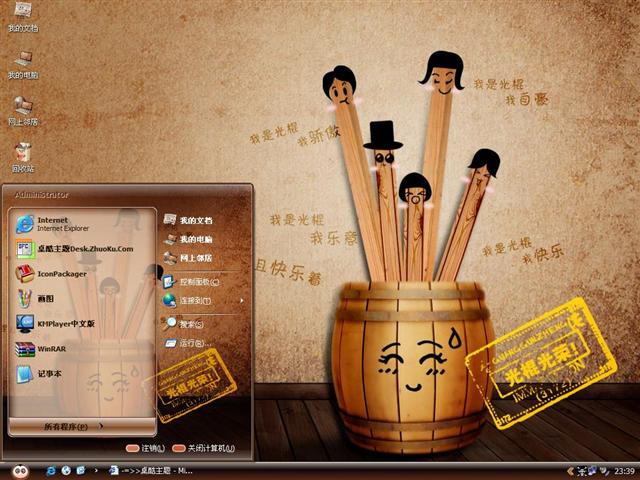Click the second quick launch globe icon
The width and height of the screenshot is (640, 480).
coord(66,471)
